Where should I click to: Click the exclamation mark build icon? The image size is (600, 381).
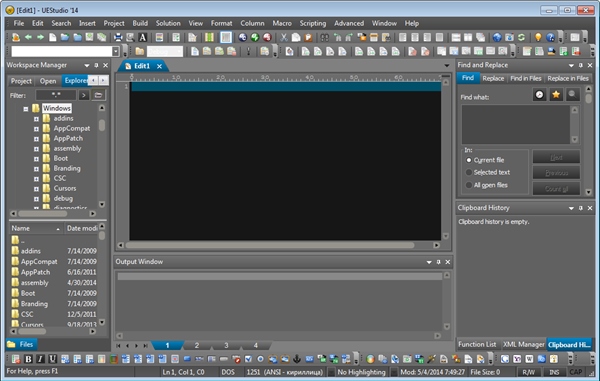click(x=248, y=51)
